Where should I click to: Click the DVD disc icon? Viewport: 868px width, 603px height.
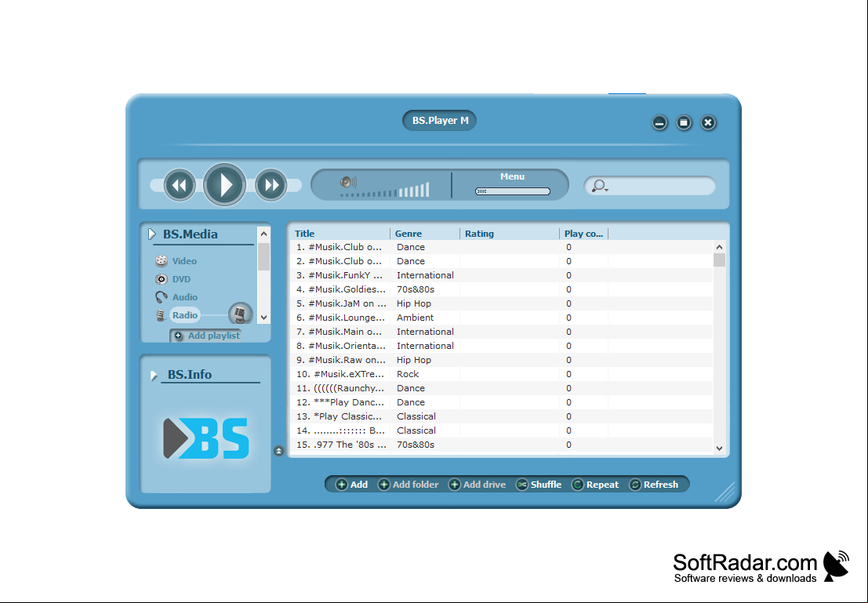(161, 279)
